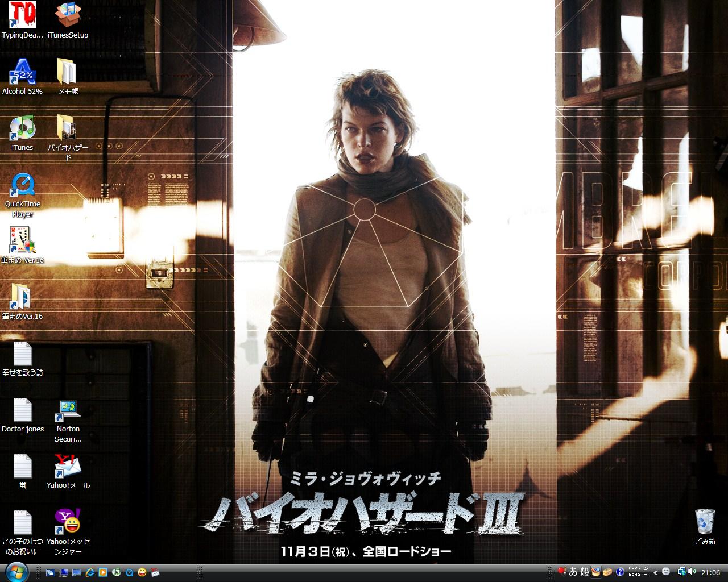Select the 幸せを歌う詩 text file

pos(22,358)
